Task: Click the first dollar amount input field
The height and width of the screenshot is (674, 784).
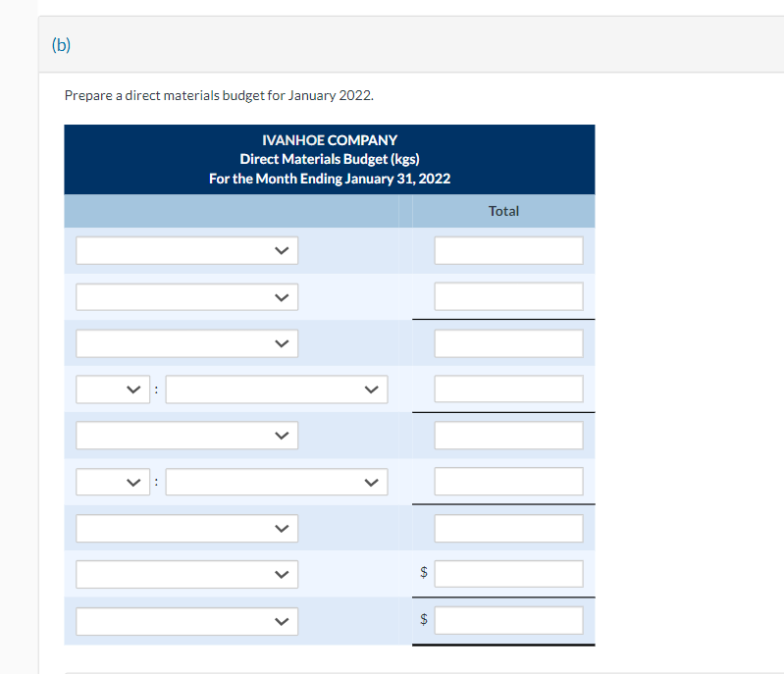Action: click(508, 574)
